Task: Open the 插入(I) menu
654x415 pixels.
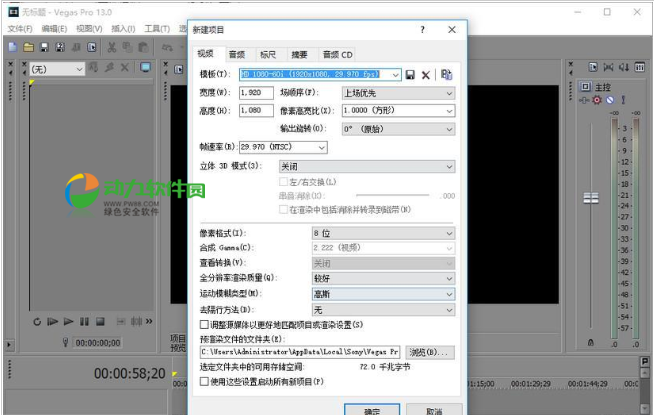Action: coord(124,29)
